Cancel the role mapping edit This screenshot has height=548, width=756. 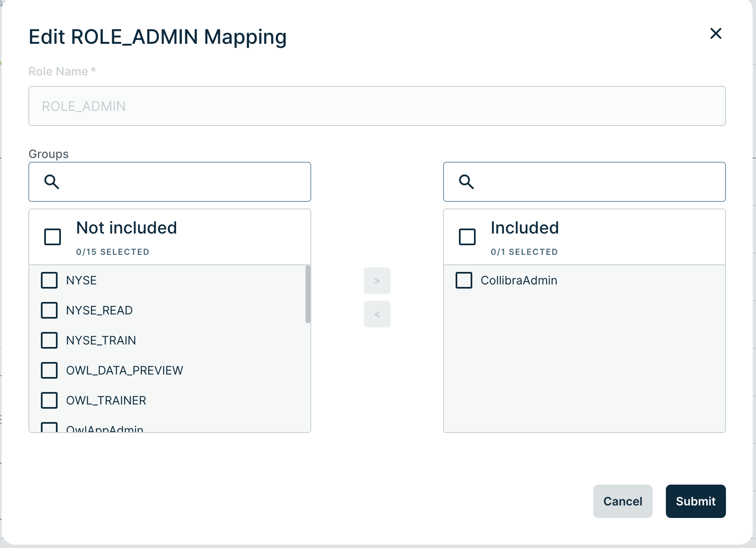tap(622, 501)
